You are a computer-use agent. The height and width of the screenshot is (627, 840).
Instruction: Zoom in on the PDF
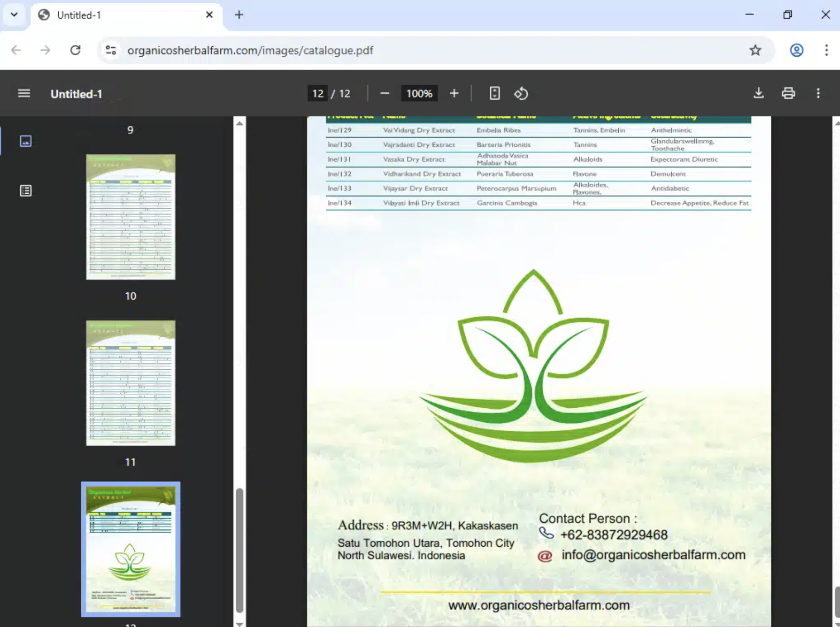coord(454,93)
